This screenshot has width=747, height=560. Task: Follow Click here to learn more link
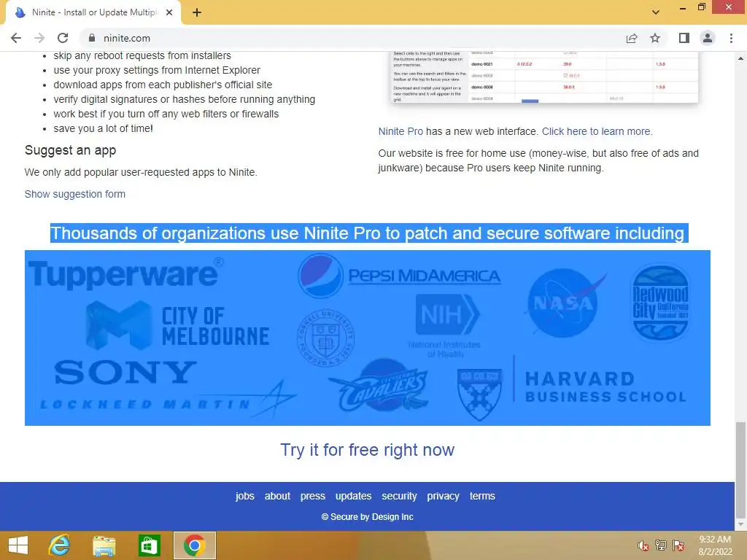[597, 131]
